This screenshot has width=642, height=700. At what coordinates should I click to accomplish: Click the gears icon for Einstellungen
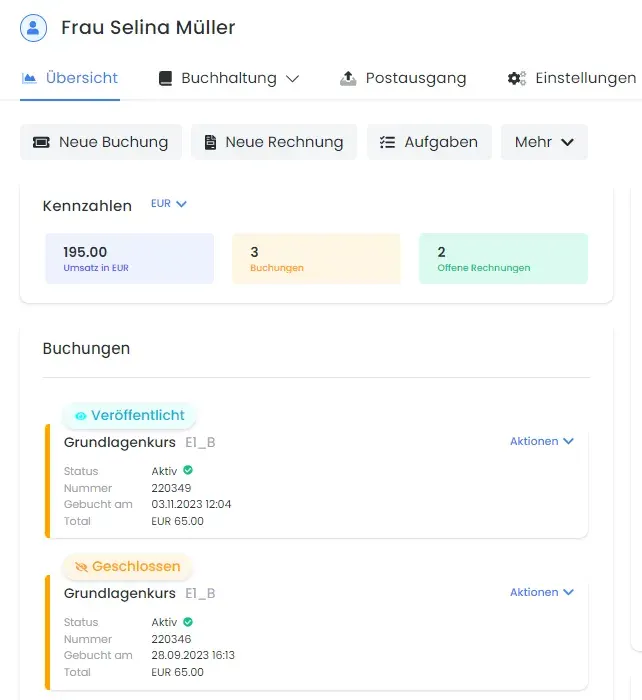pos(517,78)
